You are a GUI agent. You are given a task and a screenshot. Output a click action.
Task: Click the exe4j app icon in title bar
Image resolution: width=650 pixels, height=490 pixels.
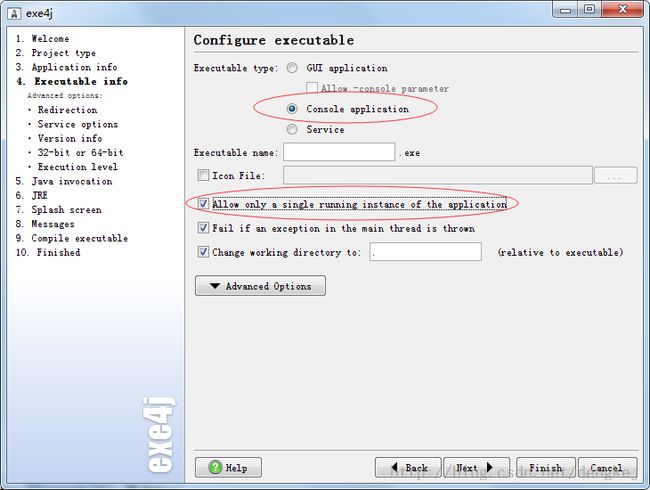click(x=14, y=13)
